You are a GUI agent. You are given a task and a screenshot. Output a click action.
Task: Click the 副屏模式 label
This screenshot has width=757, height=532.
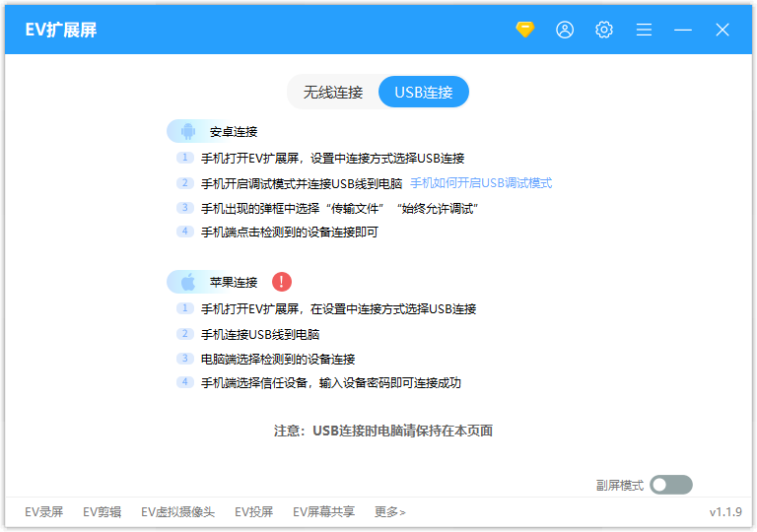pos(620,485)
